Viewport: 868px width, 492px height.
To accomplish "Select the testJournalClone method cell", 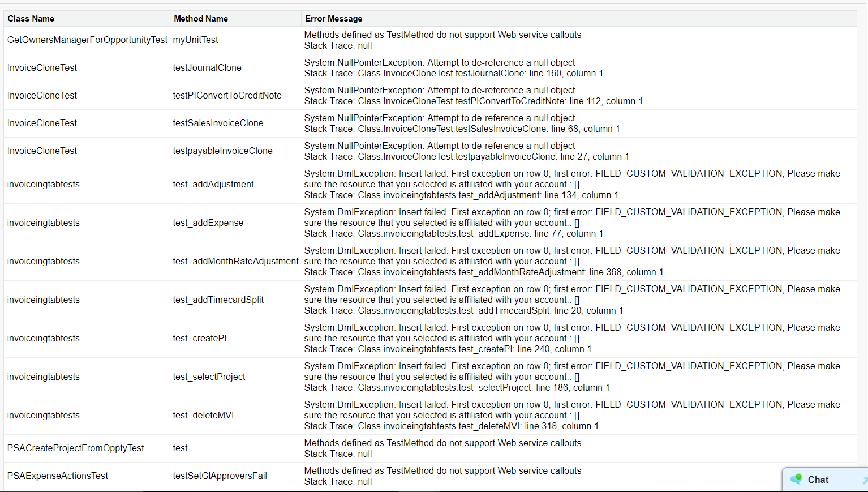I will (x=207, y=67).
